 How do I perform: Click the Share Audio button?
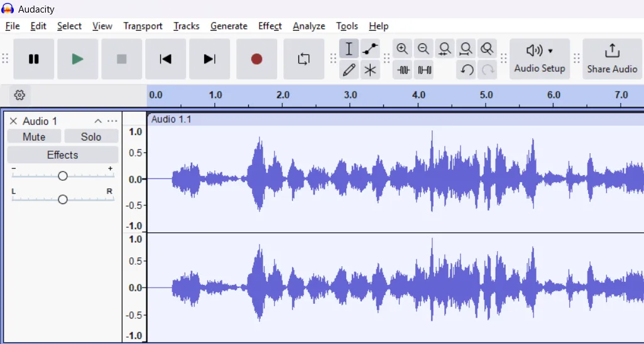[x=612, y=59]
